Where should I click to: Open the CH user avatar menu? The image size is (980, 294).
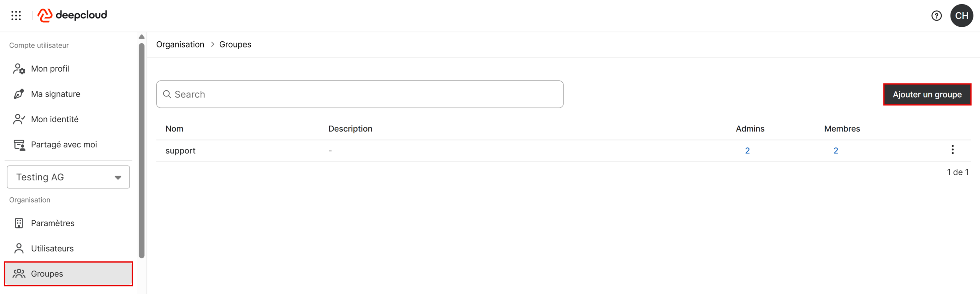[x=961, y=16]
